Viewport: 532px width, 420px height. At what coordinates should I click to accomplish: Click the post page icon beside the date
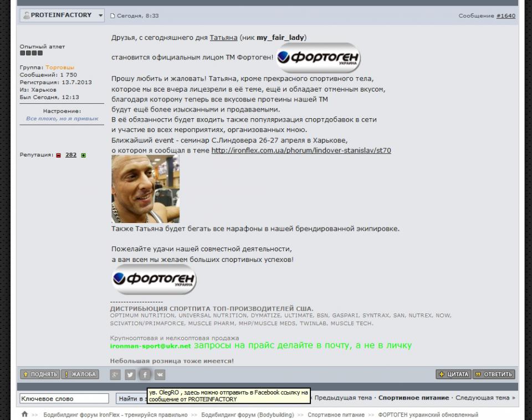(112, 16)
